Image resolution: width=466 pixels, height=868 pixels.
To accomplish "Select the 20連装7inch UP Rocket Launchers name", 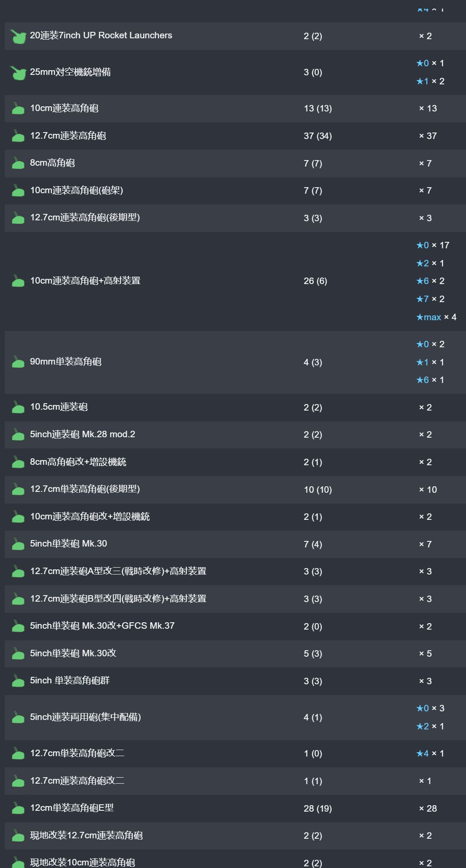I will point(101,36).
